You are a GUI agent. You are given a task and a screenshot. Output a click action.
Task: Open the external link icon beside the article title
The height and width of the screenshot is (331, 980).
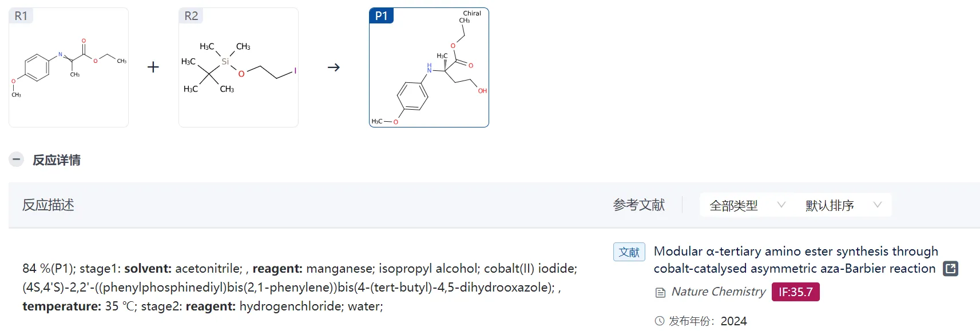pos(950,269)
